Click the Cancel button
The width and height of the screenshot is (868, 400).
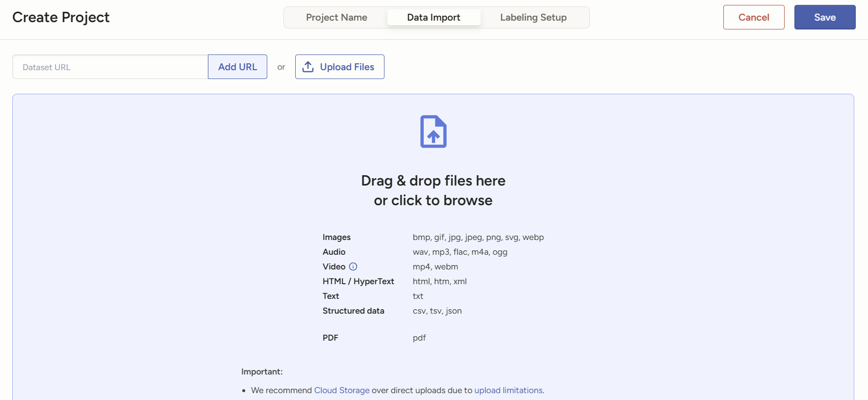754,17
